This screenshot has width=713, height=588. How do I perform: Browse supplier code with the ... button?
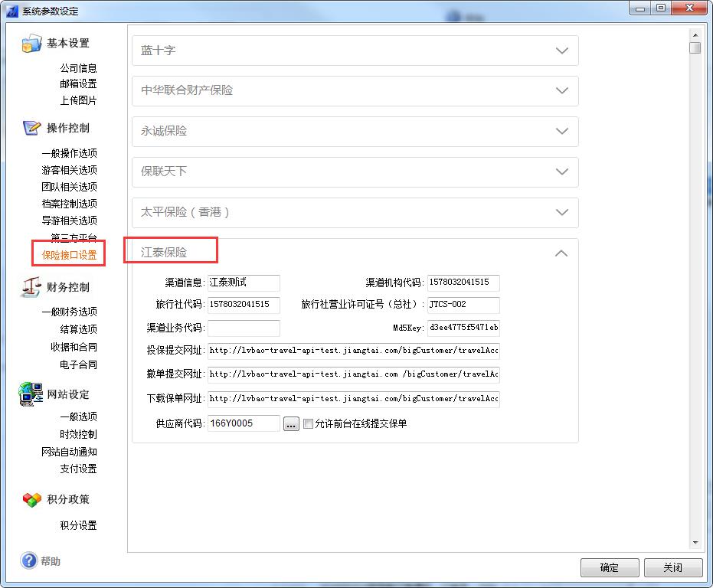(x=291, y=423)
